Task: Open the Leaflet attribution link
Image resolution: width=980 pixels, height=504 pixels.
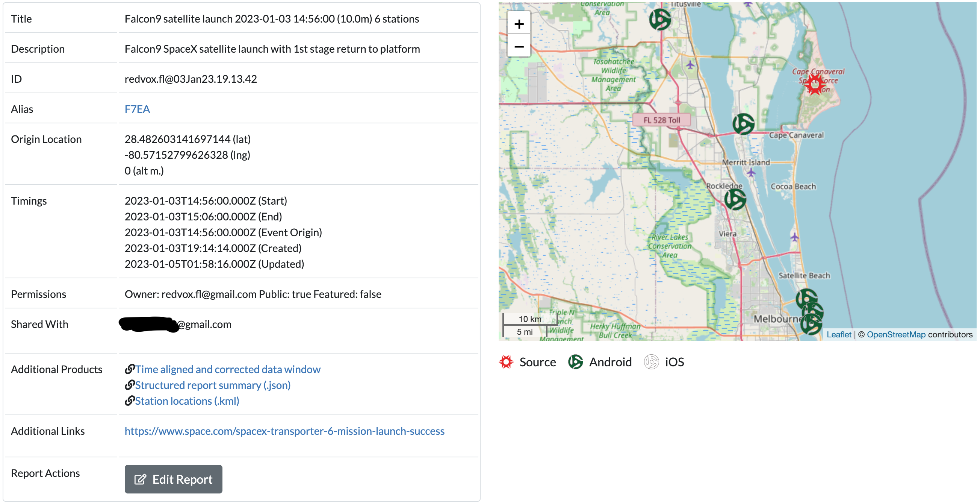Action: pos(838,334)
